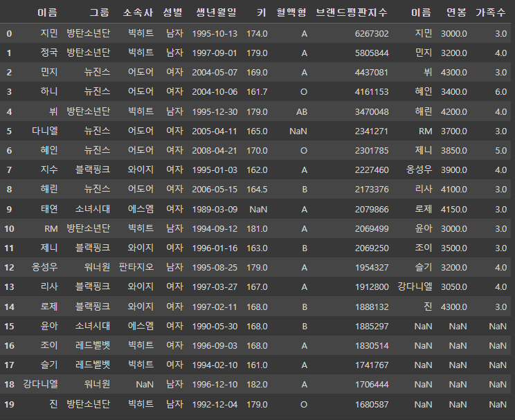Click the birthdate 2004-05-07
The width and height of the screenshot is (515, 420).
click(215, 72)
